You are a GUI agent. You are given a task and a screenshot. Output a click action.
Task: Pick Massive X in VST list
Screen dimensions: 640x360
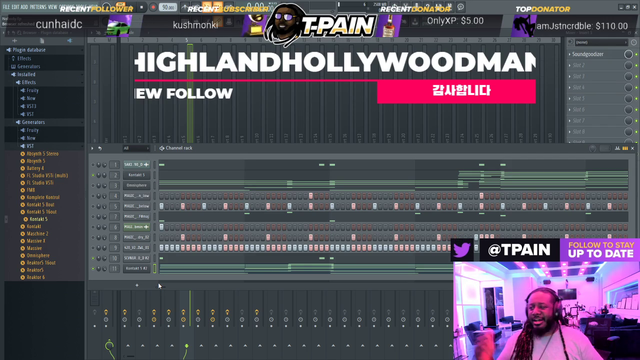click(33, 241)
